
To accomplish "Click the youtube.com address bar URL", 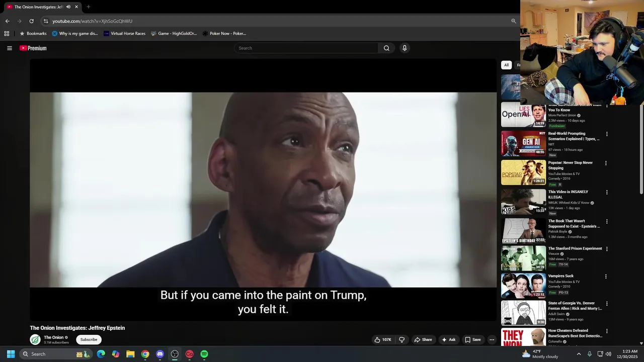I will tap(93, 21).
